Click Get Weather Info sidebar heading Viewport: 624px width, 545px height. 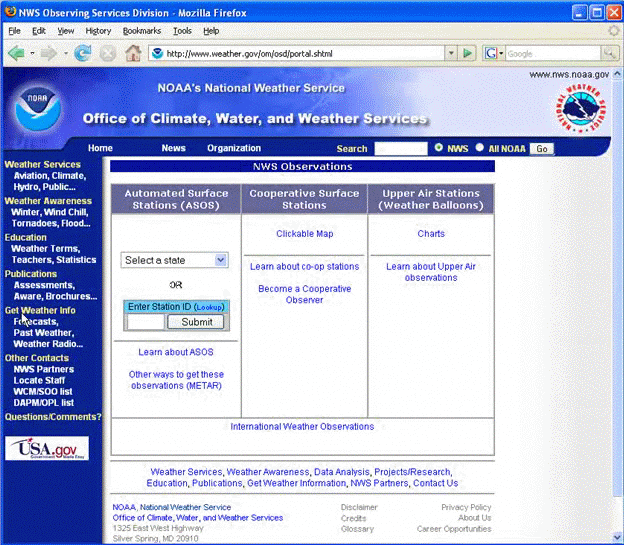40,310
